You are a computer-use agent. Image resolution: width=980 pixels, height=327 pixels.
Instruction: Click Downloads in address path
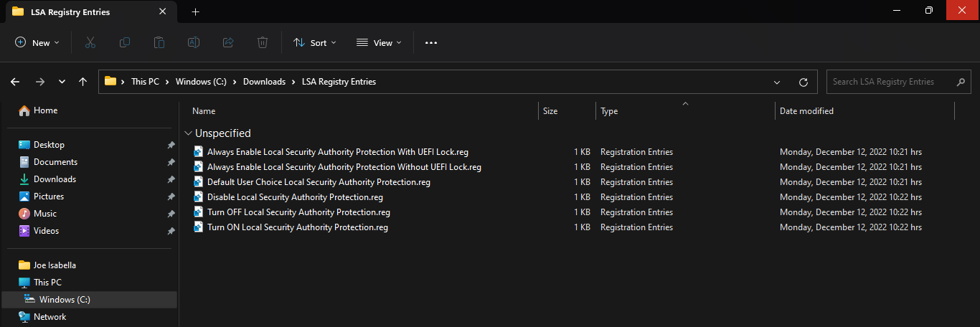pyautogui.click(x=264, y=82)
